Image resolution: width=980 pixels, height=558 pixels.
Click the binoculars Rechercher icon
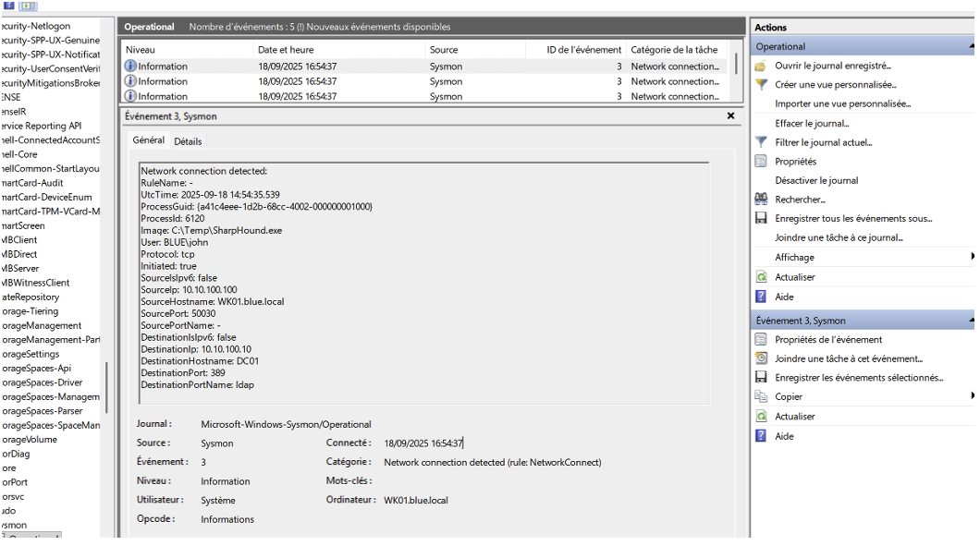click(x=761, y=200)
